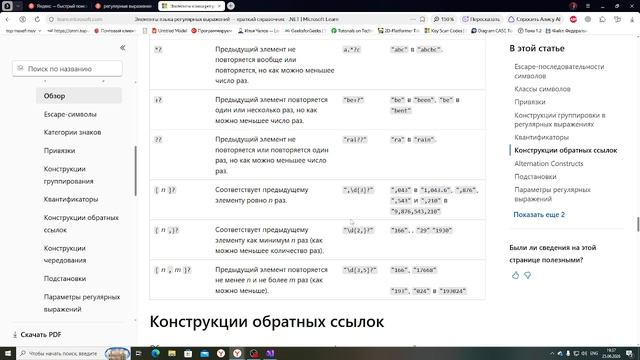Jump to Конструкции группировки in article contents

pos(560,120)
